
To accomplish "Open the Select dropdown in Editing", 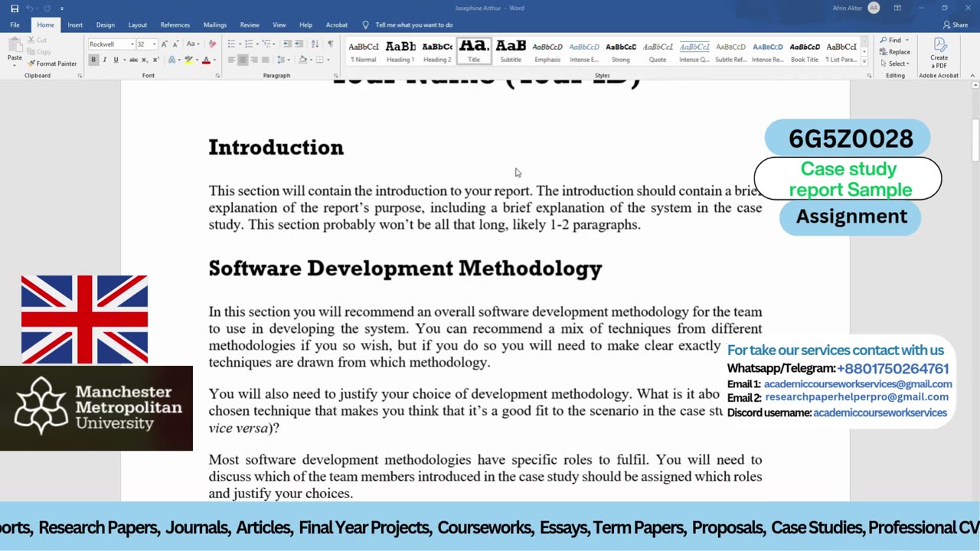I will coord(895,64).
